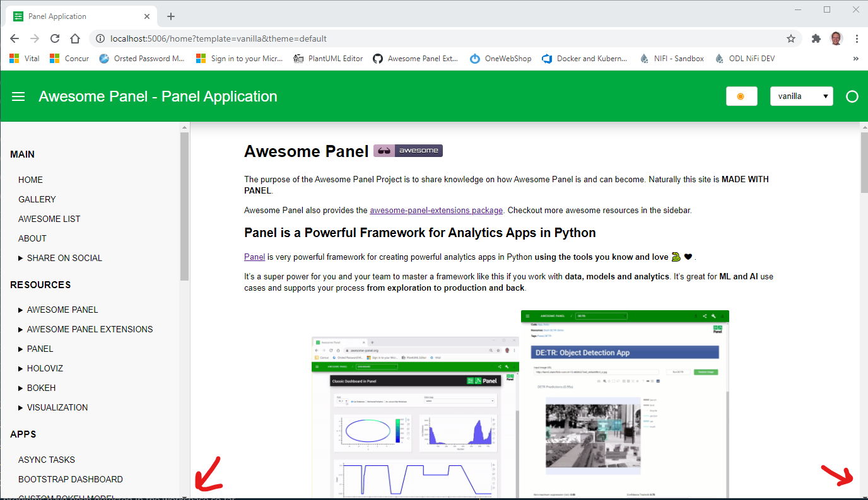Viewport: 868px width, 500px height.
Task: Open the hamburger navigation menu
Action: 18,96
